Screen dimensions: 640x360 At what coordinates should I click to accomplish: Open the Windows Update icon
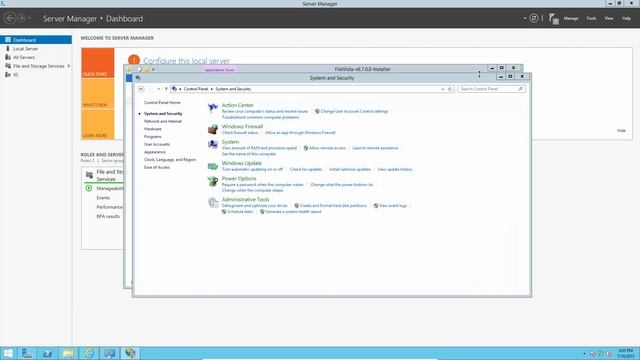(x=213, y=166)
